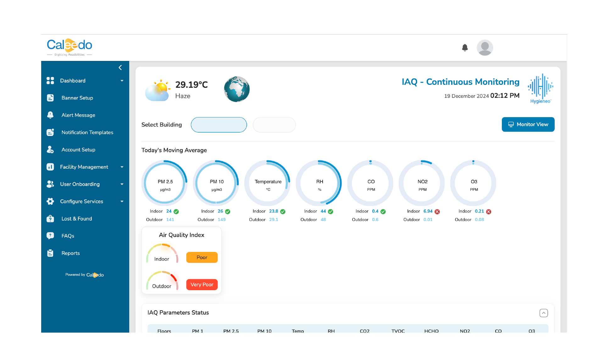Click the NO2 circular gauge
599x364 pixels.
422,183
